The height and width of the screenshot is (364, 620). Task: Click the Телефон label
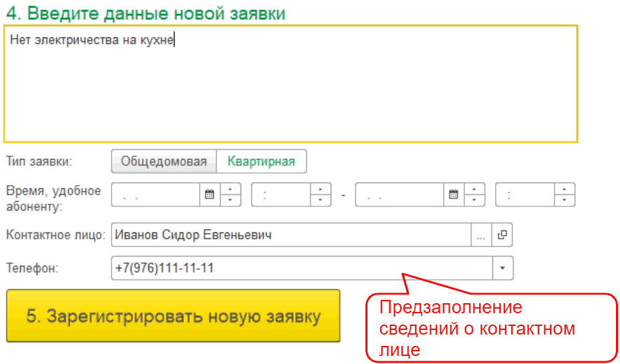coord(32,268)
